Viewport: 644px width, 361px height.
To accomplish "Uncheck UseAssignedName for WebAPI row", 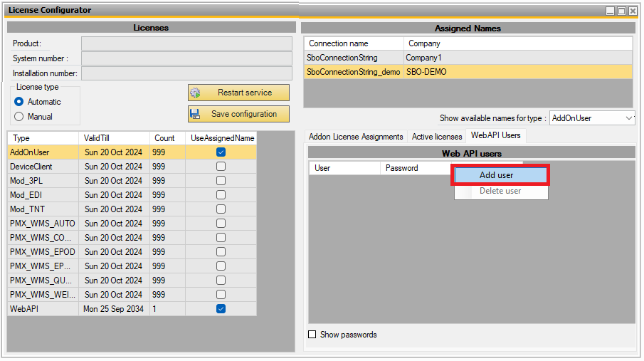I will [x=221, y=309].
